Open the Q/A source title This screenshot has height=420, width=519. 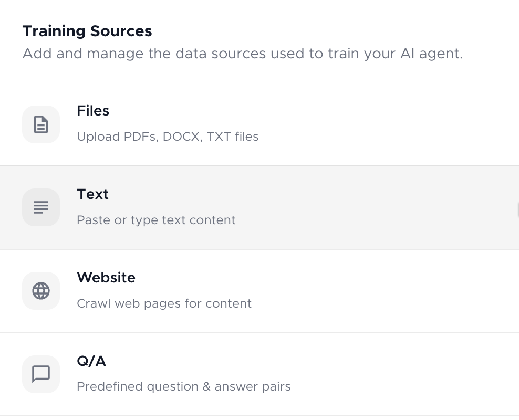91,361
